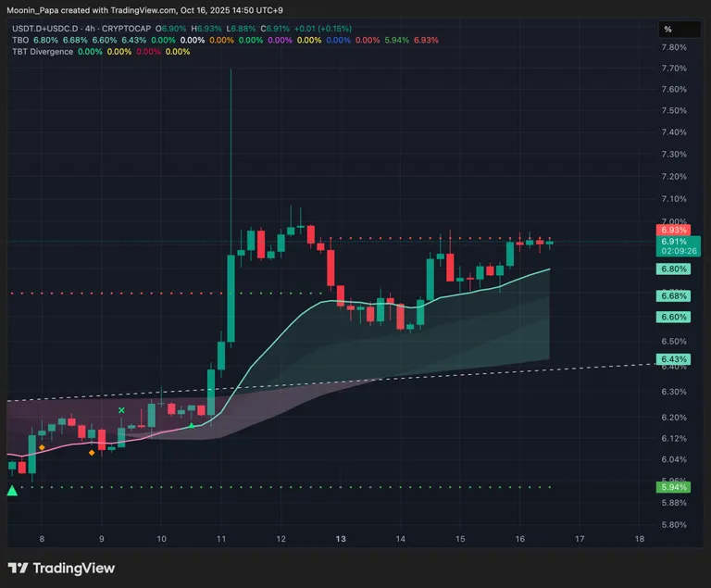Click the green 6.68% price label
Screen dimensions: 711x588
click(673, 295)
